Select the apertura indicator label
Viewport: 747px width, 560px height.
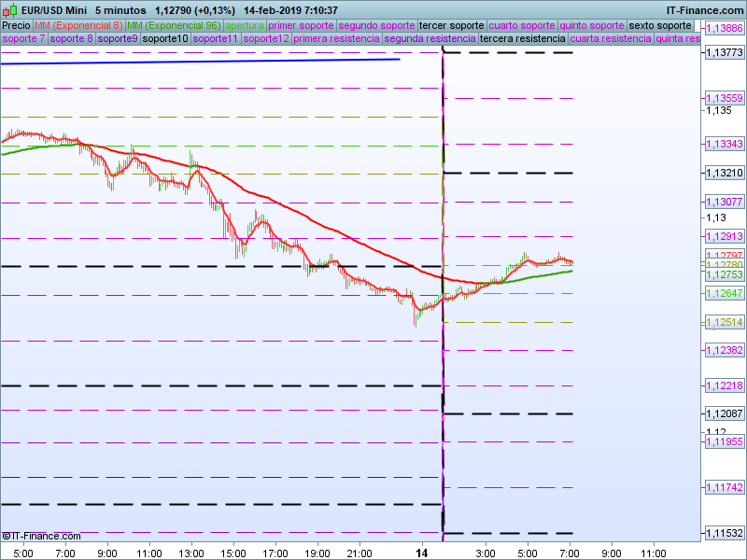pyautogui.click(x=245, y=25)
